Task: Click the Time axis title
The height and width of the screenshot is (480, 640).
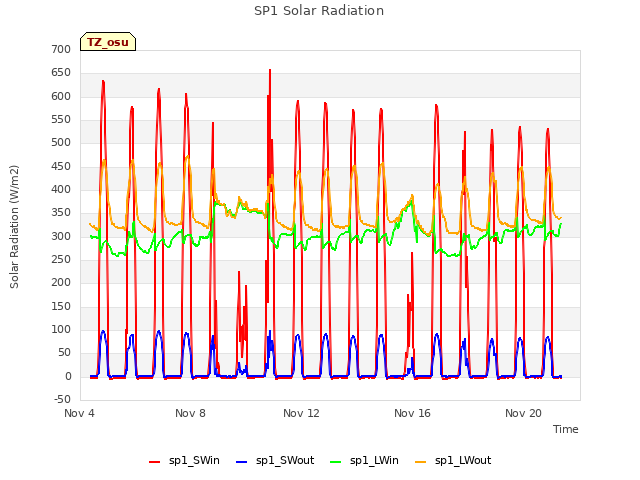Action: [565, 429]
